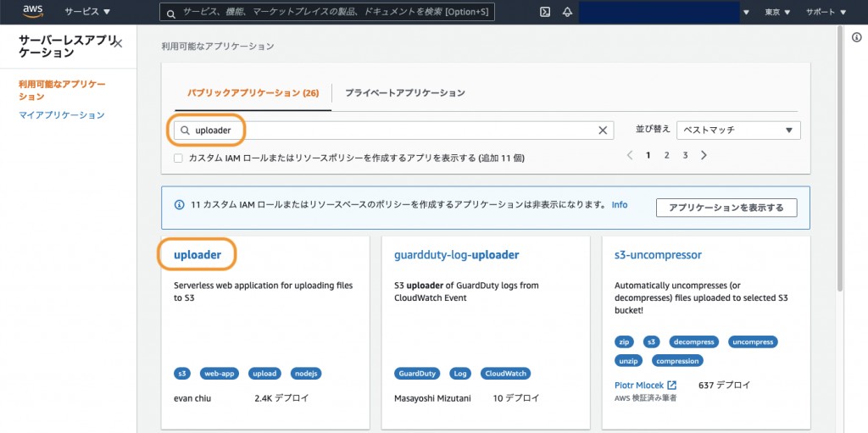The width and height of the screenshot is (868, 433).
Task: Open the Info link in banner
Action: tap(620, 205)
